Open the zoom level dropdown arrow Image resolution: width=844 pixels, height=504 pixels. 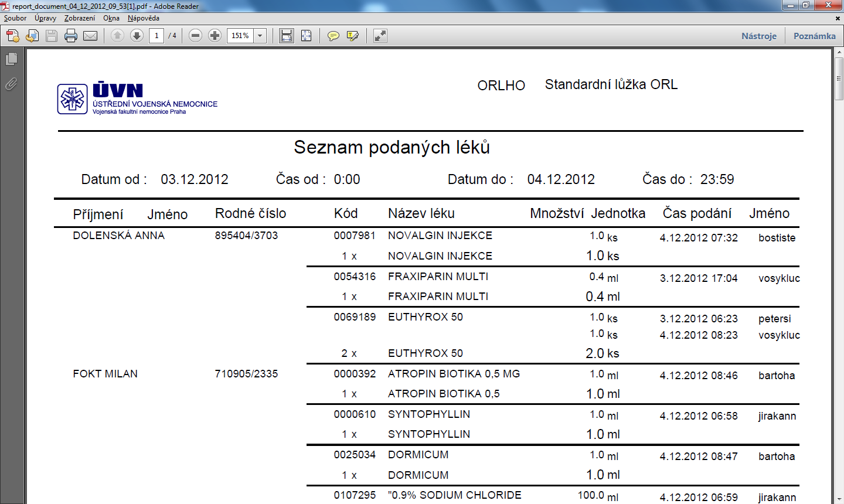point(260,36)
